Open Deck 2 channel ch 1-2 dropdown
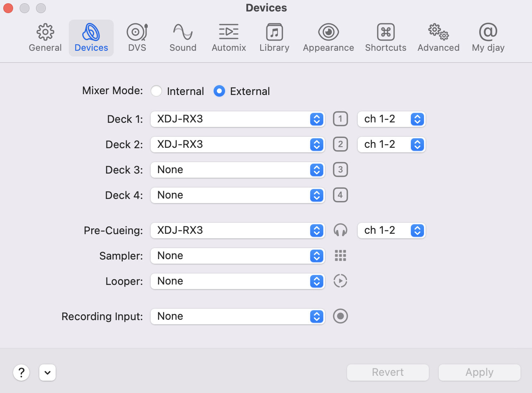 tap(392, 145)
